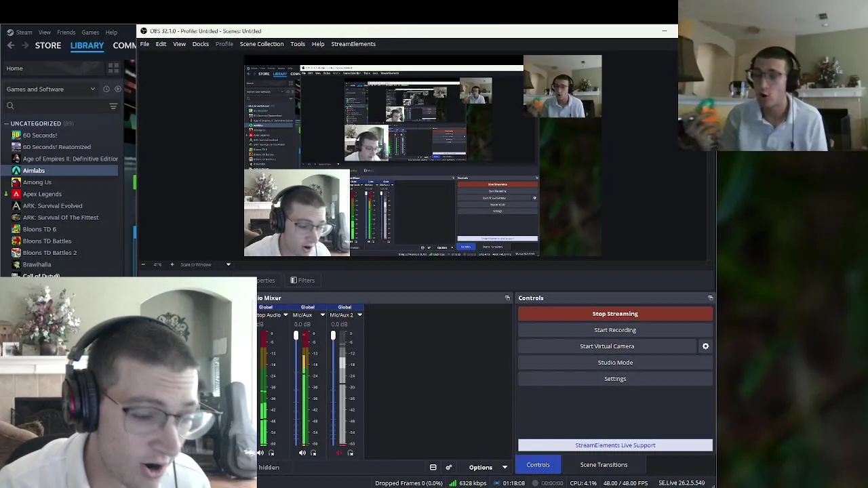
Task: Select ARK: Survival Evolved in library
Action: [x=52, y=206]
